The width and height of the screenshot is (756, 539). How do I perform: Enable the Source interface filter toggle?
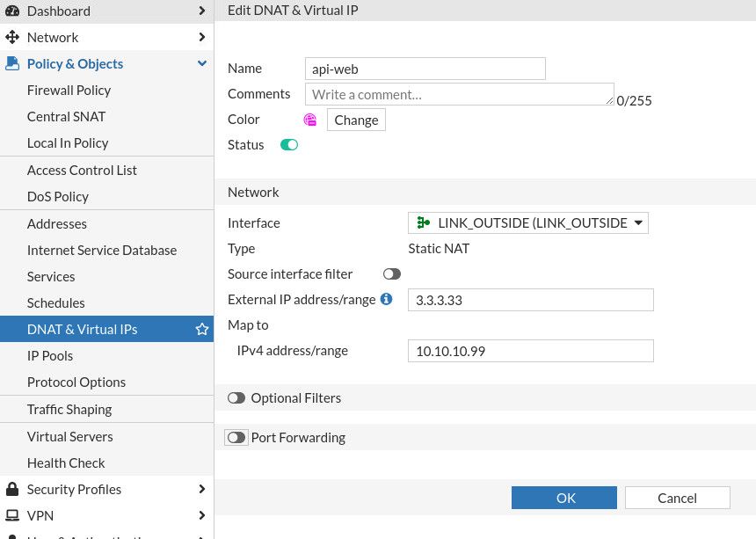click(392, 274)
